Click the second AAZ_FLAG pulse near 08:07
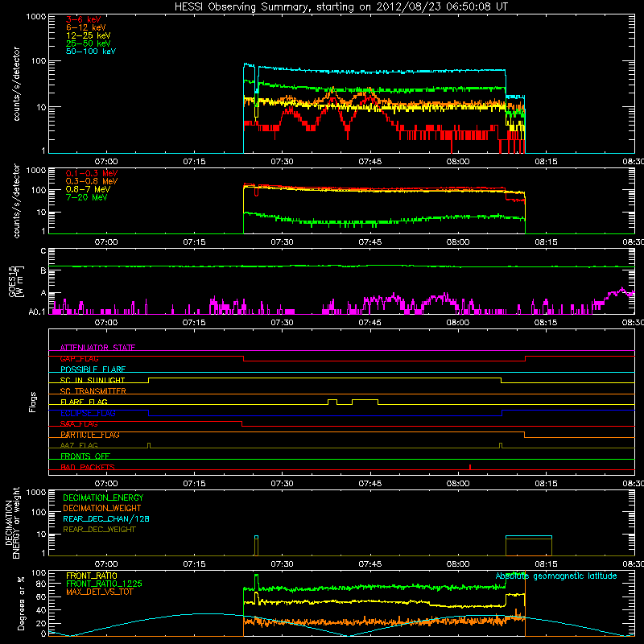The height and width of the screenshot is (644, 644). (500, 446)
